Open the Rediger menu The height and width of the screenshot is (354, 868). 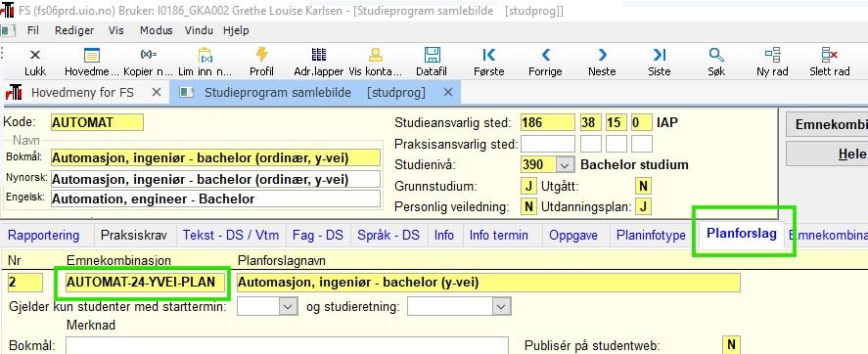click(74, 31)
